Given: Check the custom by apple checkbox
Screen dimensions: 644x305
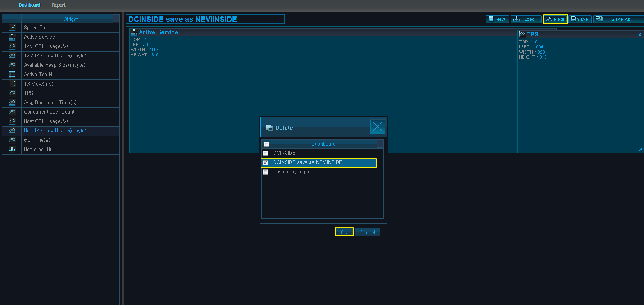Looking at the screenshot, I should (266, 172).
